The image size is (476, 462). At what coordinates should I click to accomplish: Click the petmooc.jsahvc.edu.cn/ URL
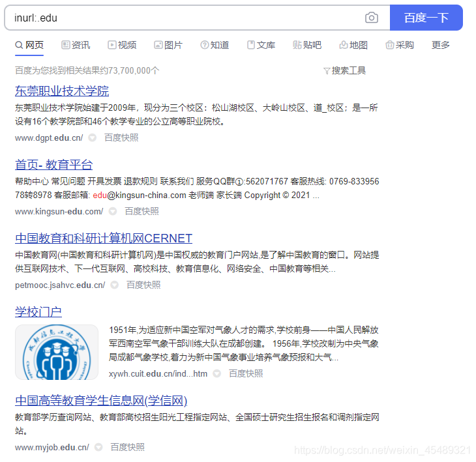[60, 285]
